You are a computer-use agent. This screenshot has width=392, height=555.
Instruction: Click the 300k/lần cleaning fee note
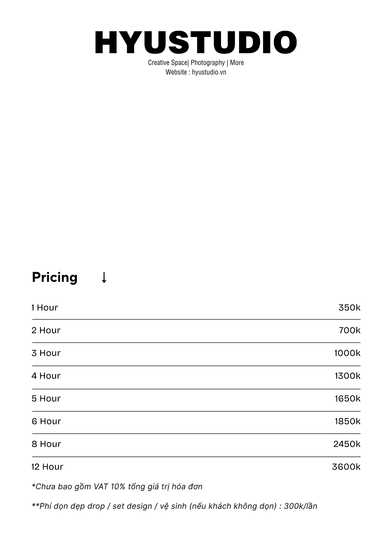pyautogui.click(x=174, y=506)
